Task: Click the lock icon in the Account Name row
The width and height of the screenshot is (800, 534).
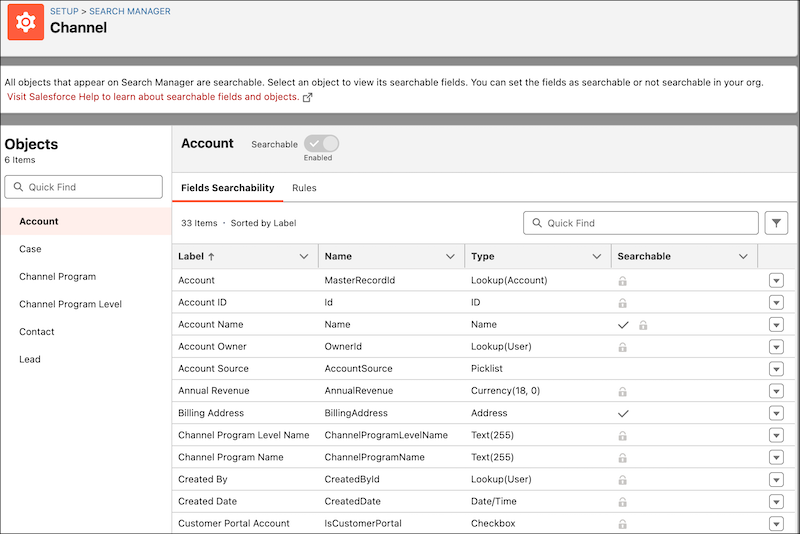Action: [x=643, y=325]
